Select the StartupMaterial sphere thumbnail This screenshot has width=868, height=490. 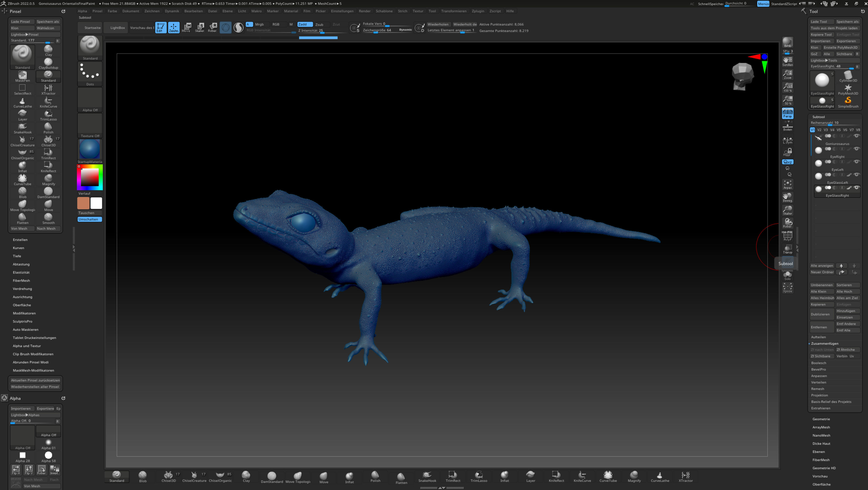point(90,149)
